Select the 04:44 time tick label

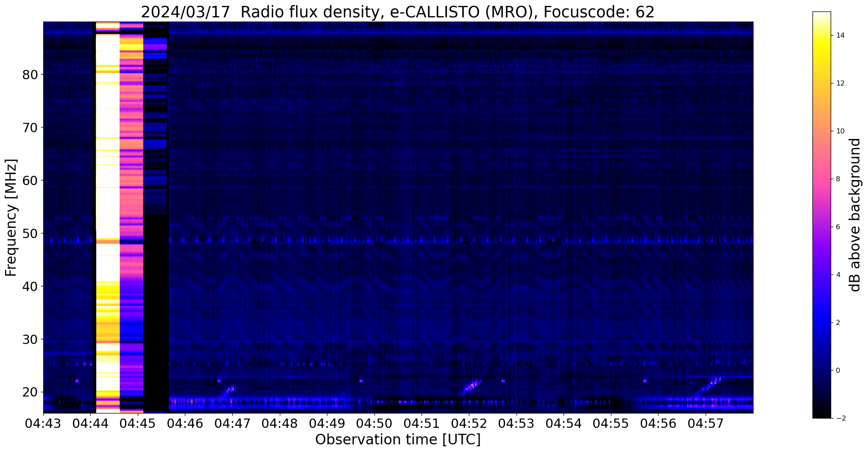tap(90, 423)
